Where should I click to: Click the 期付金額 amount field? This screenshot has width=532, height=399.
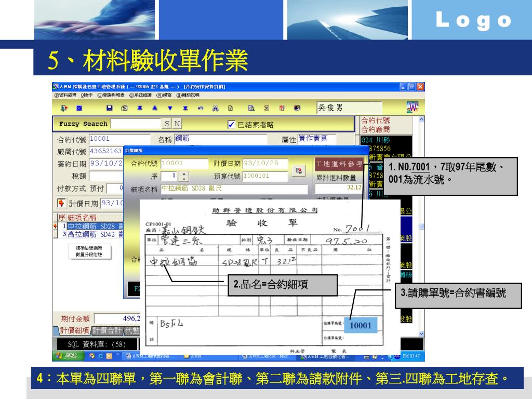[117, 318]
